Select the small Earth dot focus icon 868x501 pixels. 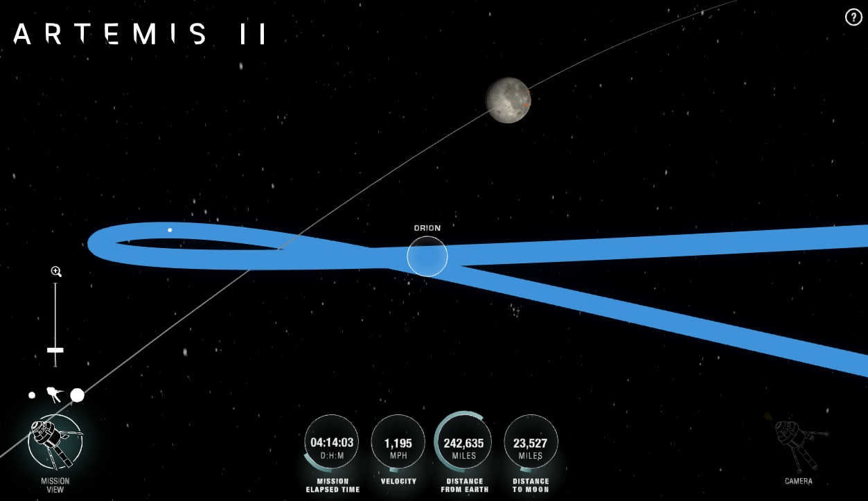(x=32, y=395)
